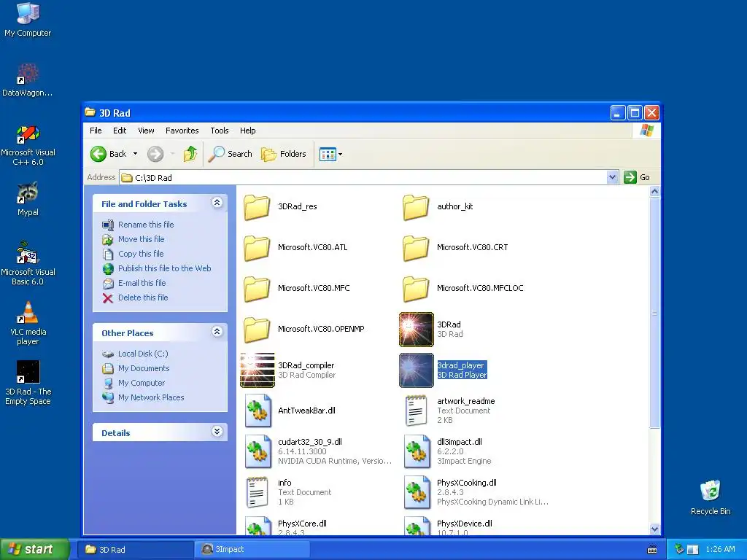Image resolution: width=747 pixels, height=560 pixels.
Task: Select the Microsoft.VC80.MFCLOC folder icon
Action: pos(416,289)
